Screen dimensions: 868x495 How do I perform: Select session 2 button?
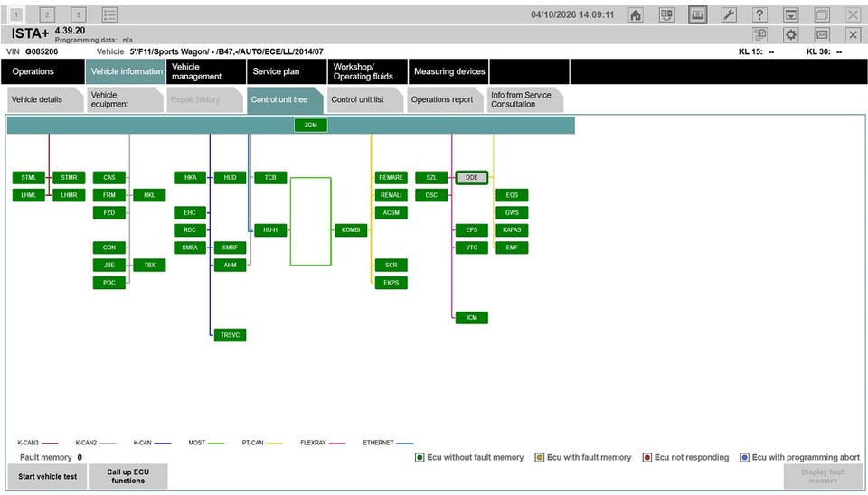(48, 15)
